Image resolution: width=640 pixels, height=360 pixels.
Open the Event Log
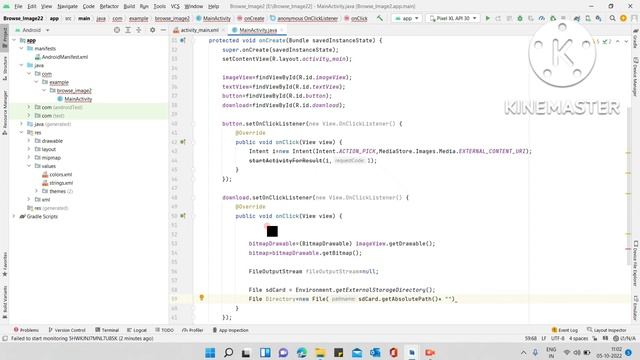(x=564, y=330)
